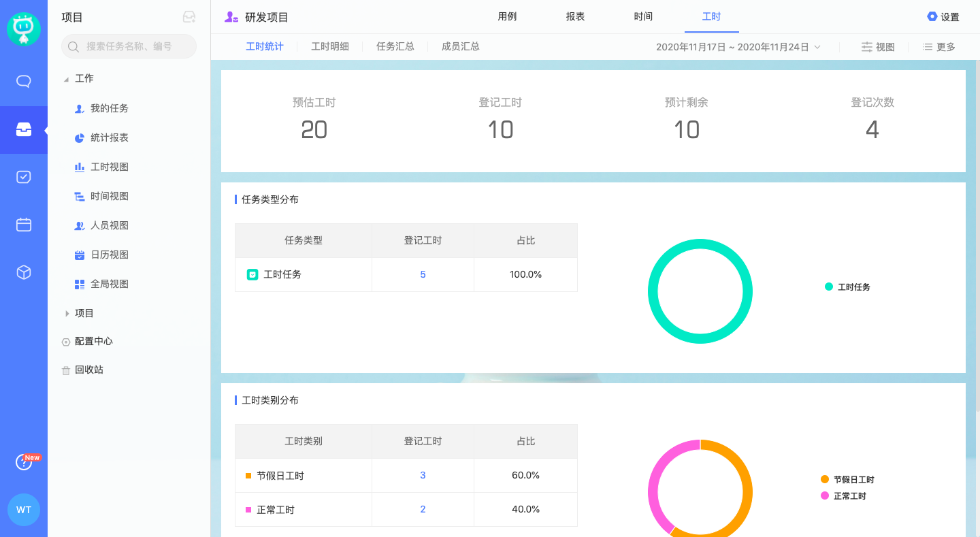The width and height of the screenshot is (980, 537).
Task: Click registered hours value 5 for 工时任务
Action: pos(423,274)
